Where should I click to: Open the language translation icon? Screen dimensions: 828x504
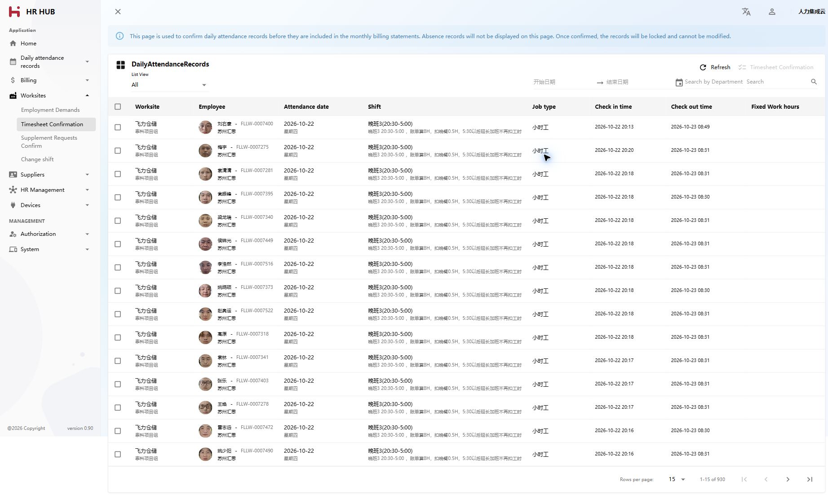pos(746,12)
